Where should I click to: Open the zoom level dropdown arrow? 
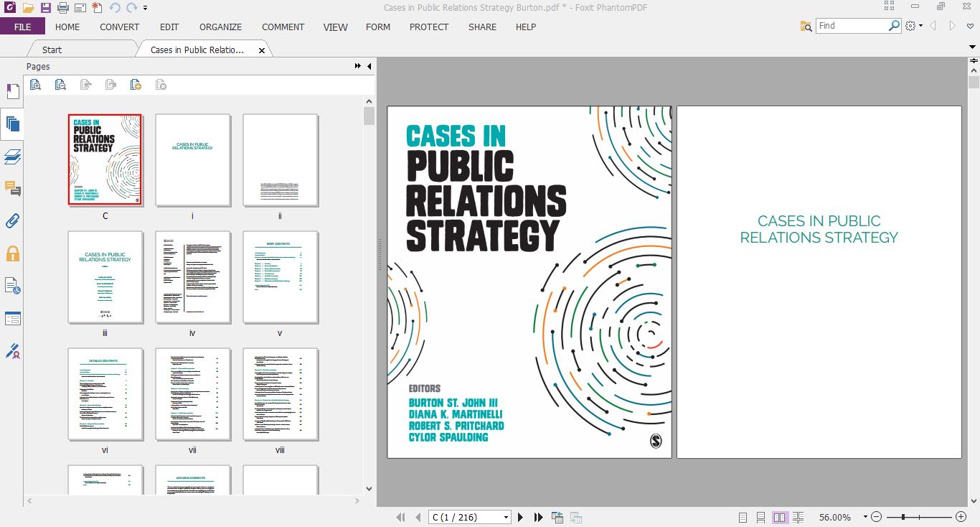[x=865, y=517]
